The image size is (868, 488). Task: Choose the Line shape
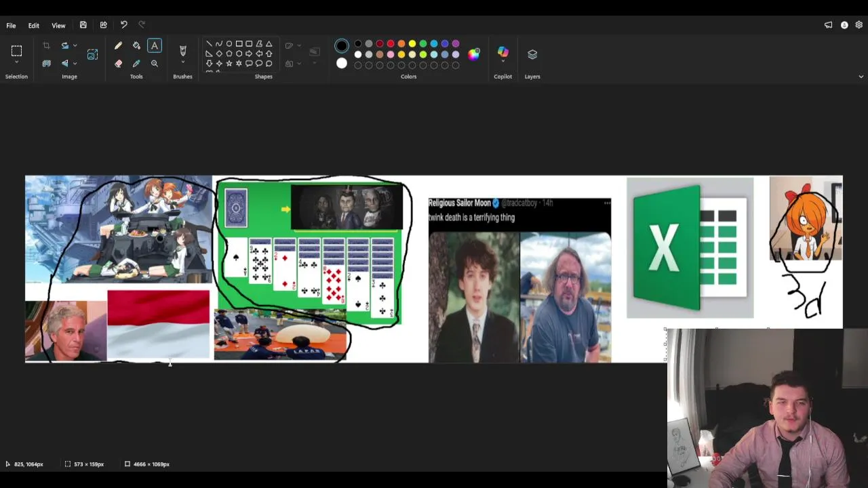tap(209, 43)
